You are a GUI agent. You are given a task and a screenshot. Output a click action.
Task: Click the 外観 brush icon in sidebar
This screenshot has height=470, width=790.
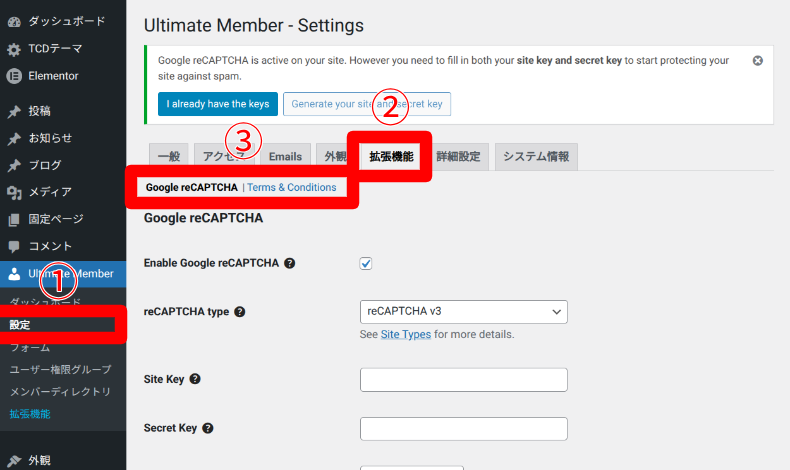click(14, 460)
